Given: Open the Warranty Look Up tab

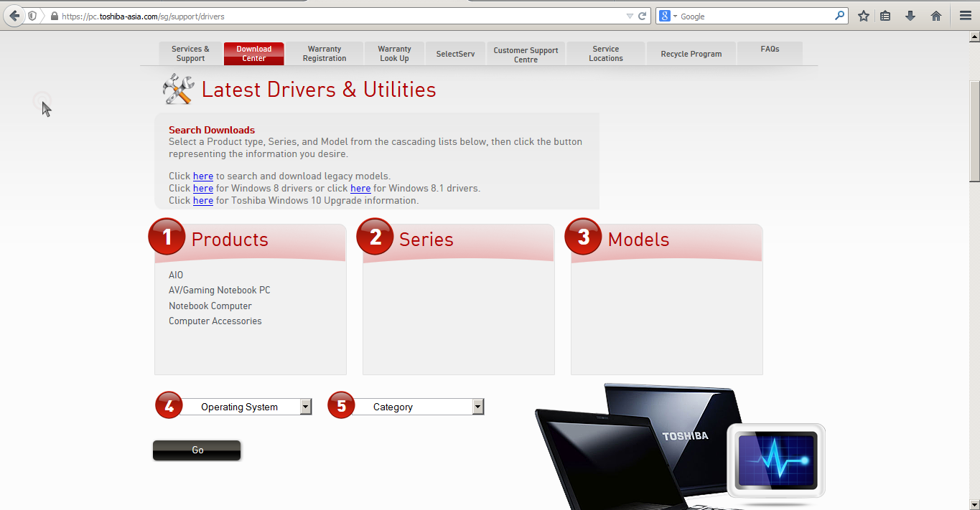Looking at the screenshot, I should (x=394, y=54).
